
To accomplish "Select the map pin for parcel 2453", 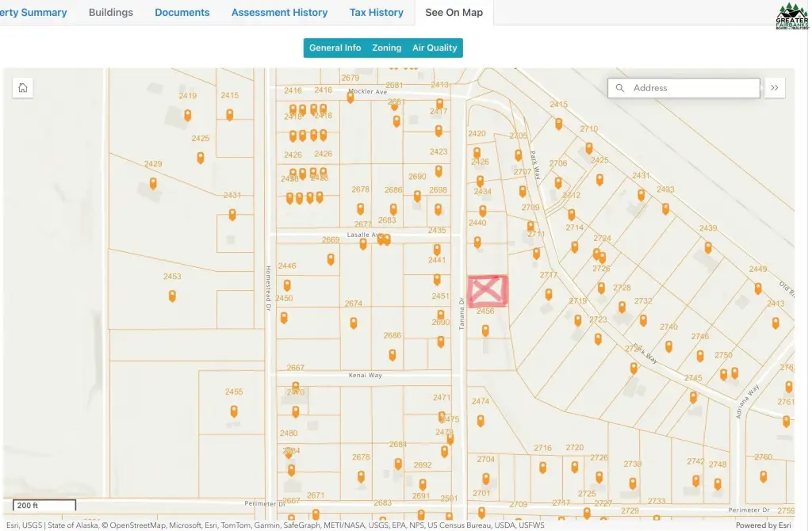I will pyautogui.click(x=172, y=296).
